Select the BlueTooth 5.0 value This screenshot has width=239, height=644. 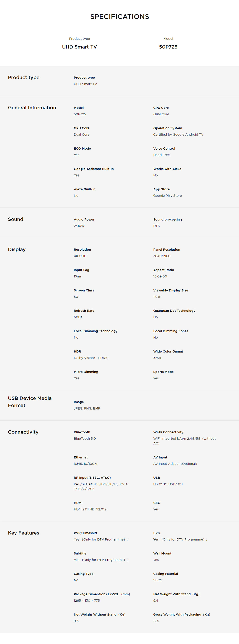(85, 439)
